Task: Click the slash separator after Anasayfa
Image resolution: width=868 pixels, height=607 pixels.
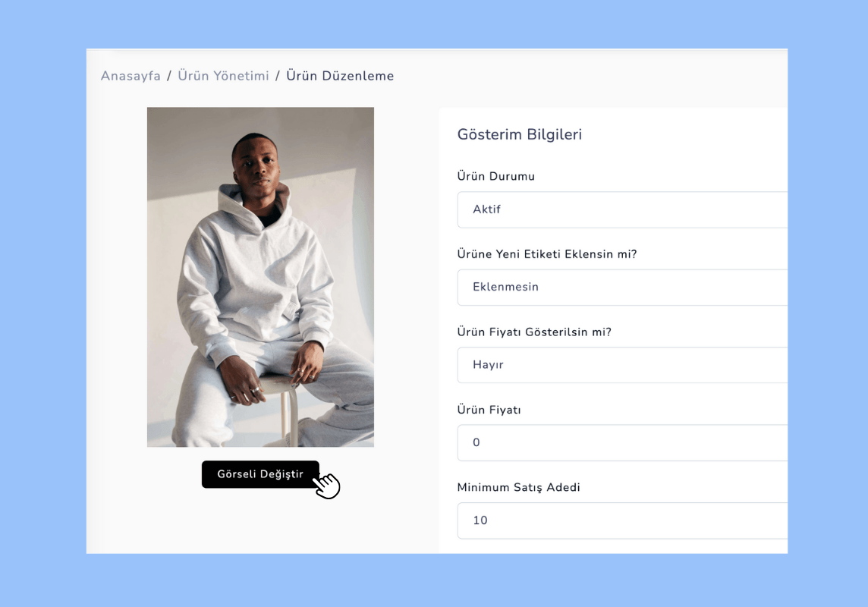Action: tap(169, 76)
